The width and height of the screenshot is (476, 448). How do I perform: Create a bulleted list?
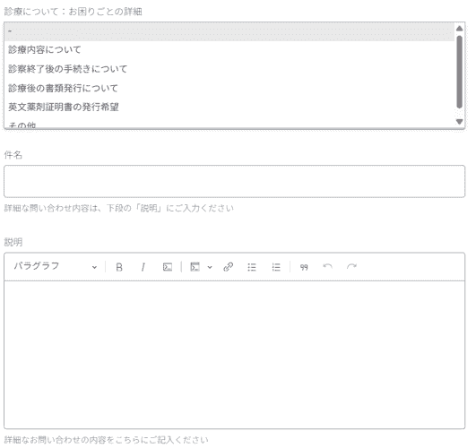coord(252,267)
